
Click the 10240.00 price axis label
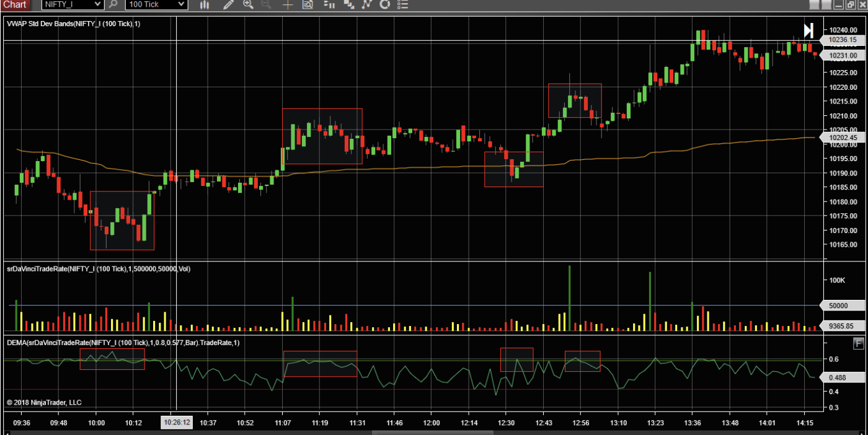tap(843, 30)
